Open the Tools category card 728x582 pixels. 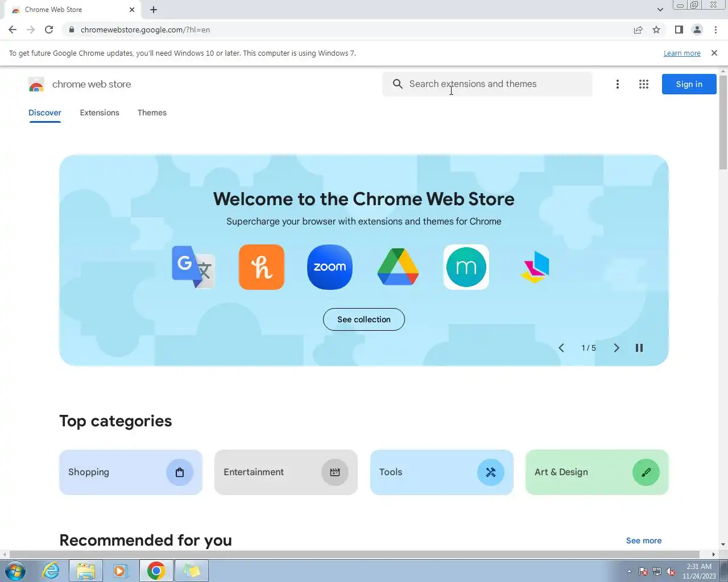pos(442,472)
